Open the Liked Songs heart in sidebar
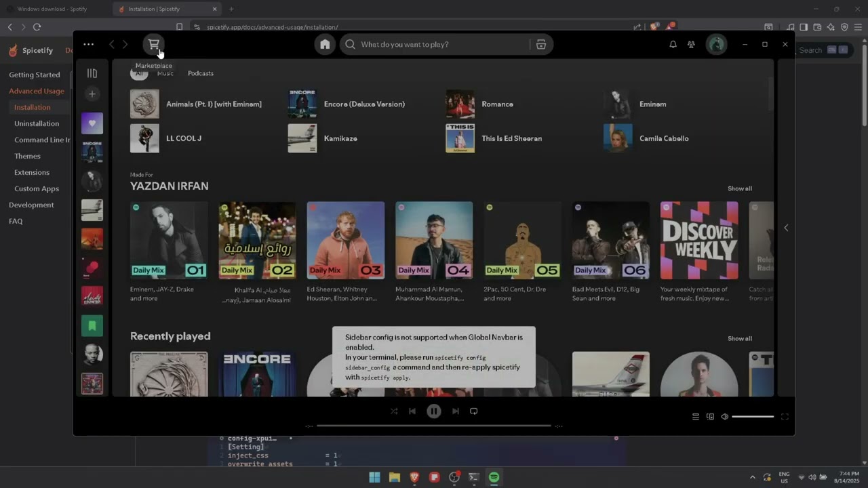Viewport: 868px width, 488px height. [92, 123]
